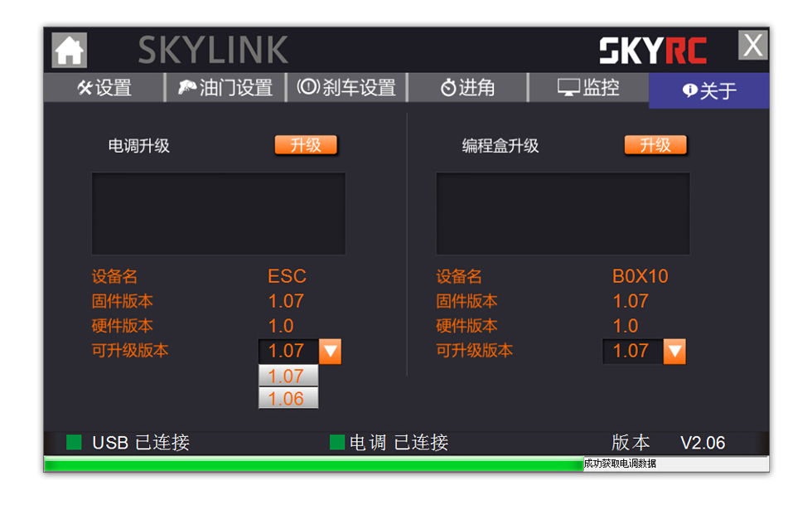
Task: Click the 编程盒升级 message box
Action: pyautogui.click(x=563, y=214)
